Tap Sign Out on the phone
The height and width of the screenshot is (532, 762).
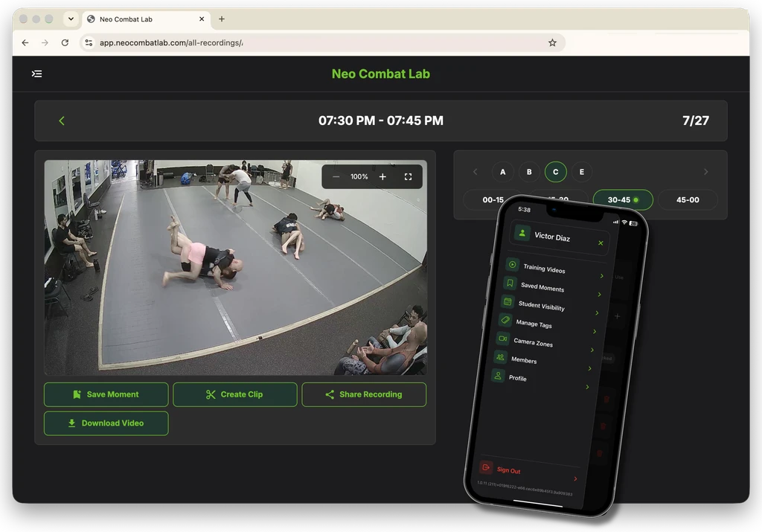click(x=529, y=472)
